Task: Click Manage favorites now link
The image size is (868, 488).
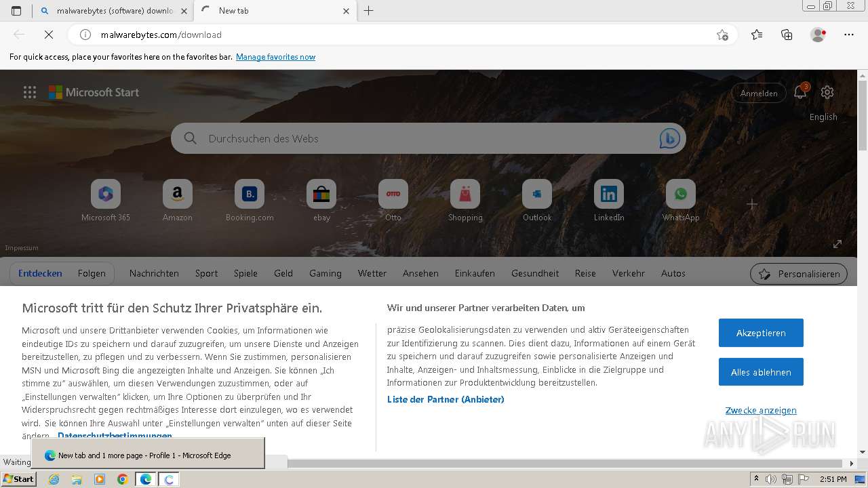Action: point(275,57)
